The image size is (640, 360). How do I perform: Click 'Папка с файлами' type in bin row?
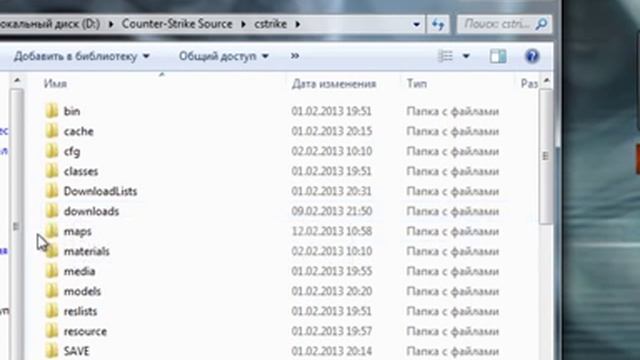tap(453, 111)
